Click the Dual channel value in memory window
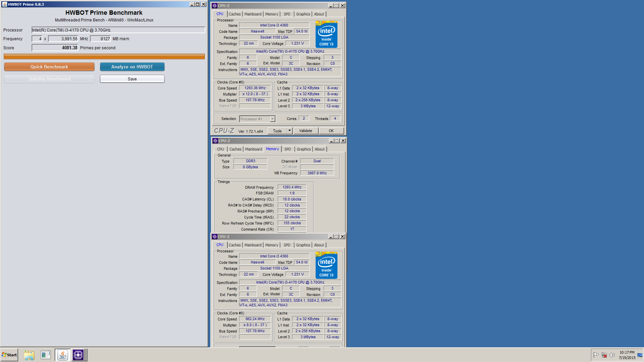644x362 pixels. pos(317,161)
